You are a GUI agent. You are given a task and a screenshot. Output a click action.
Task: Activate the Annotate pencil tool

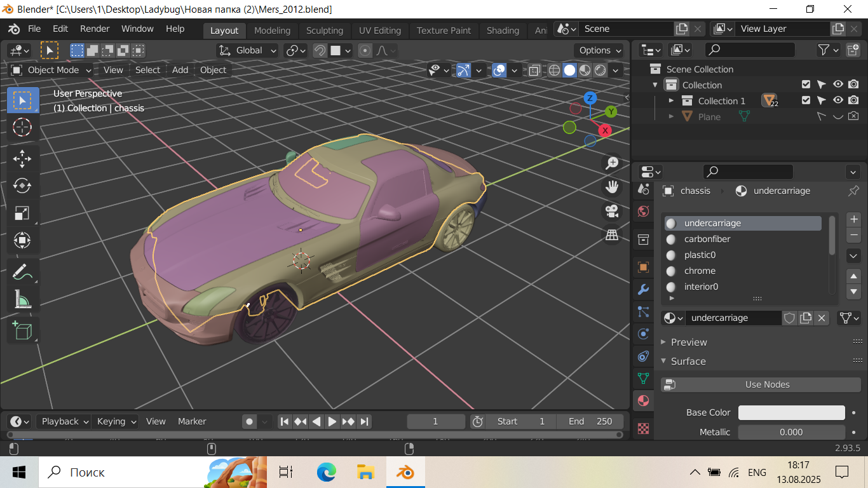pos(22,271)
